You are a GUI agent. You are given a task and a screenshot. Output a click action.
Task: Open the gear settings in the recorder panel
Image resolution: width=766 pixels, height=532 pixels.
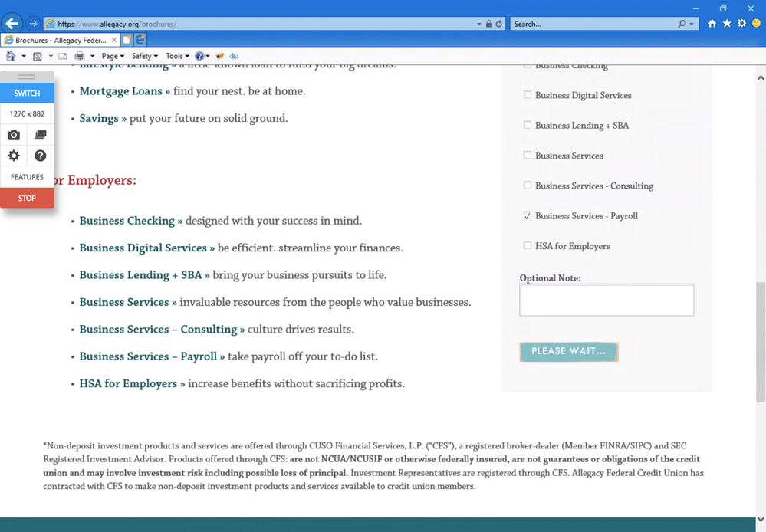click(14, 156)
